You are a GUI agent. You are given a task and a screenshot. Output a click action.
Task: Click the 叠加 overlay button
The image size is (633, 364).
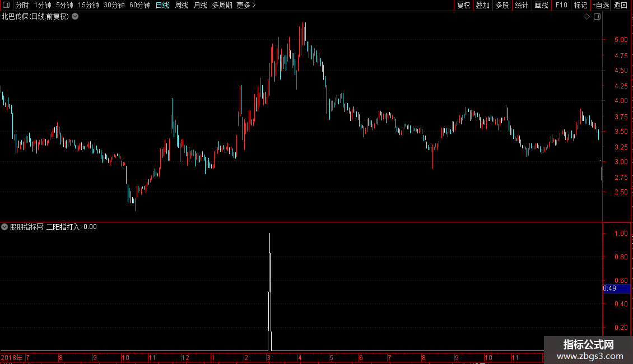pos(482,5)
